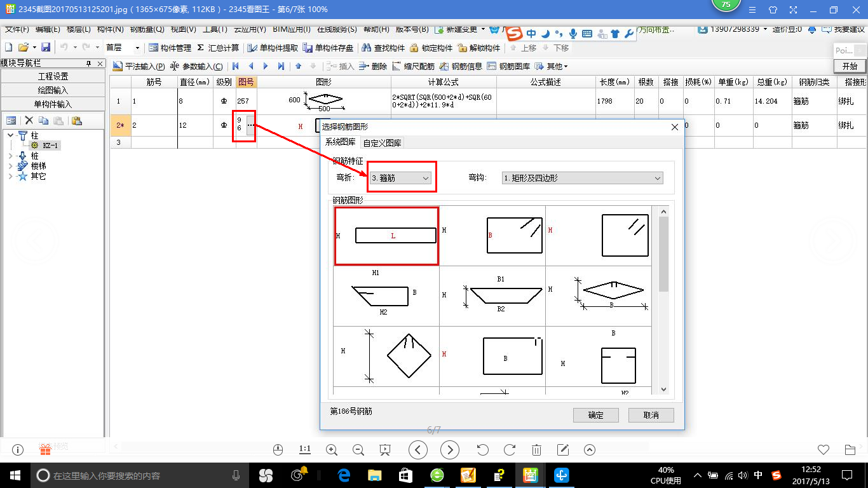The image size is (868, 488).
Task: Go to previous image in the viewer
Action: (x=417, y=450)
